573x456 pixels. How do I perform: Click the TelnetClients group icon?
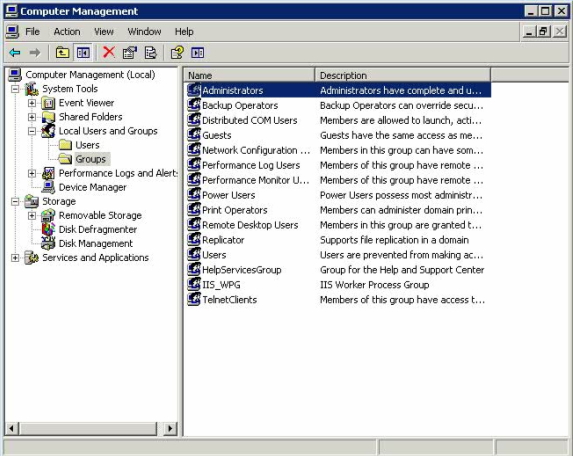click(x=194, y=299)
